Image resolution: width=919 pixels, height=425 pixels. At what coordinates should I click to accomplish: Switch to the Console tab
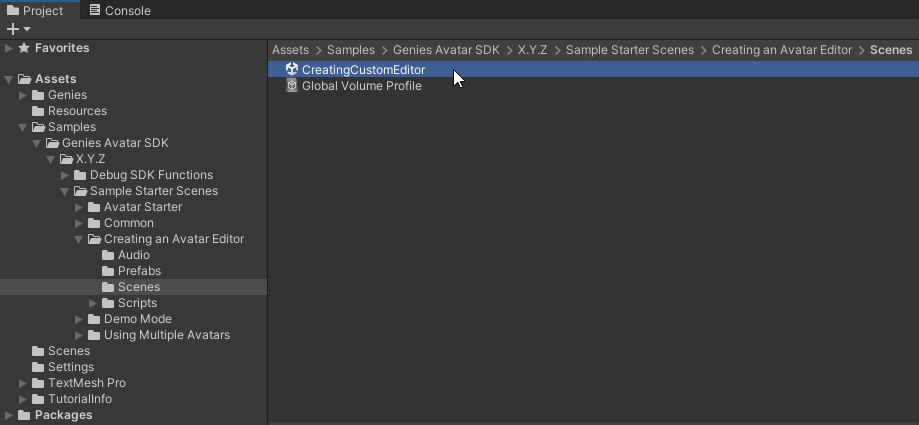(x=119, y=11)
